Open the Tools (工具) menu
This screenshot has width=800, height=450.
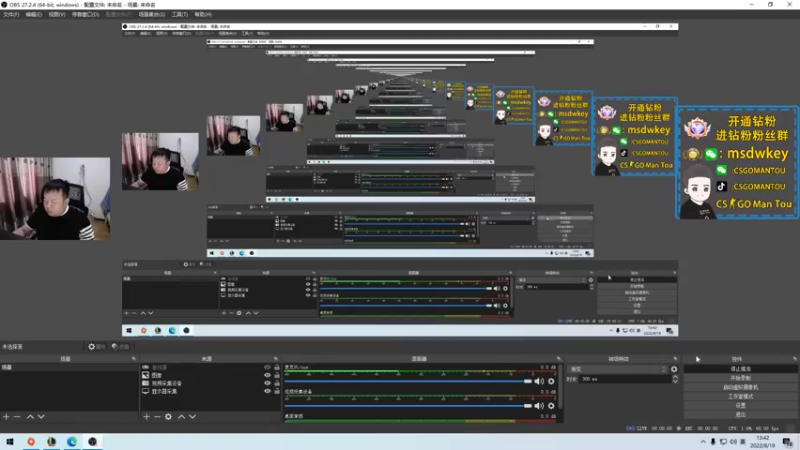point(180,14)
